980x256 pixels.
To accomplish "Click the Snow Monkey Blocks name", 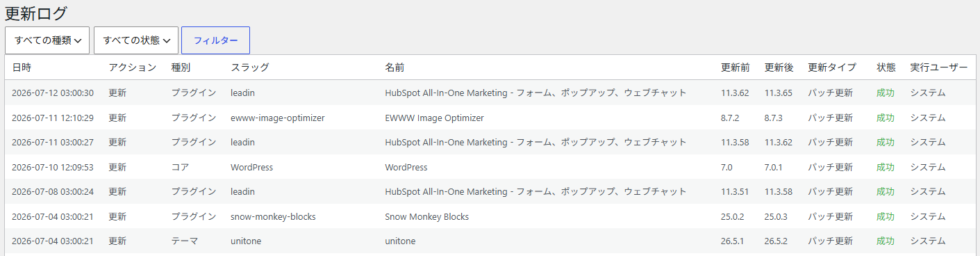I will pos(426,216).
